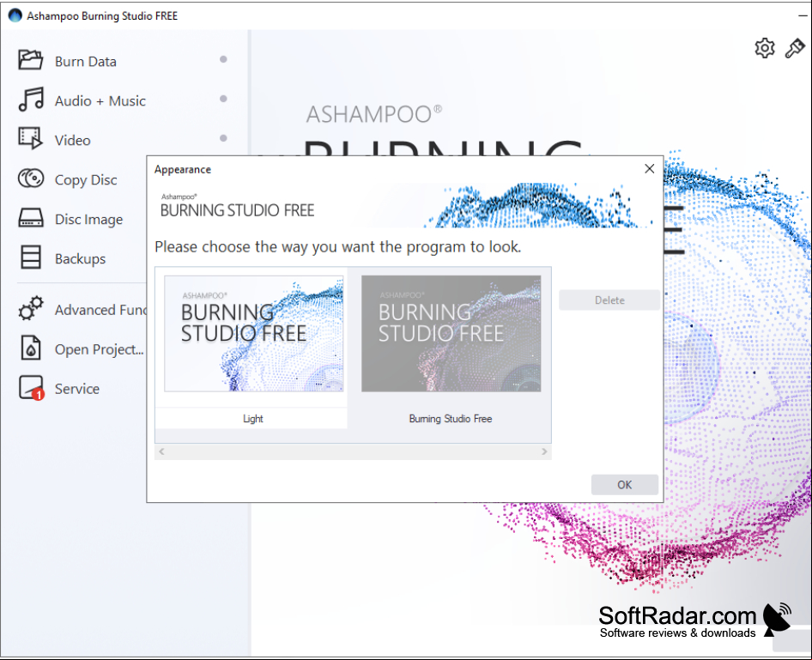Click the Burn Data folder icon
The width and height of the screenshot is (812, 660).
(x=31, y=59)
